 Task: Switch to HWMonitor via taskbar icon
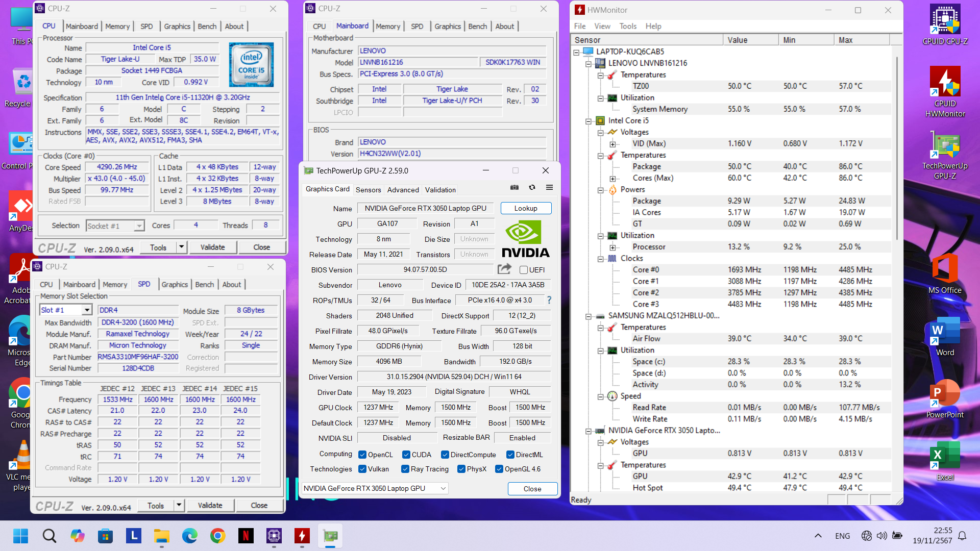click(x=302, y=536)
